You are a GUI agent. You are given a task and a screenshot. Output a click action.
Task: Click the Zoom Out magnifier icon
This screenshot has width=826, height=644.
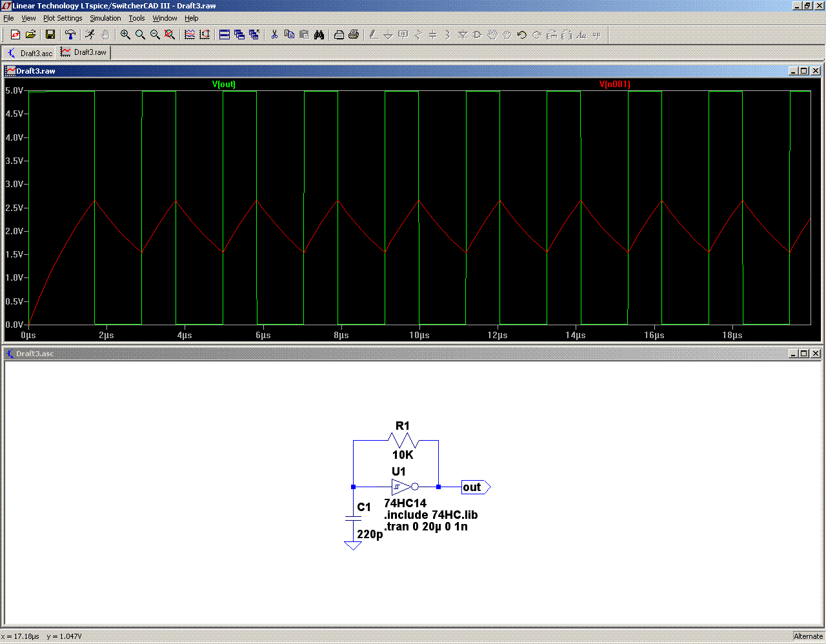pyautogui.click(x=155, y=35)
